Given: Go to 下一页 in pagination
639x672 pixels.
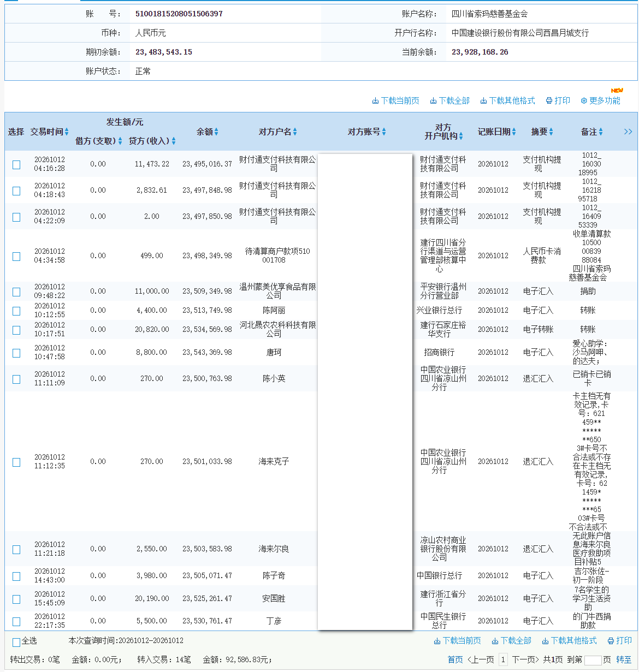Looking at the screenshot, I should [x=525, y=659].
